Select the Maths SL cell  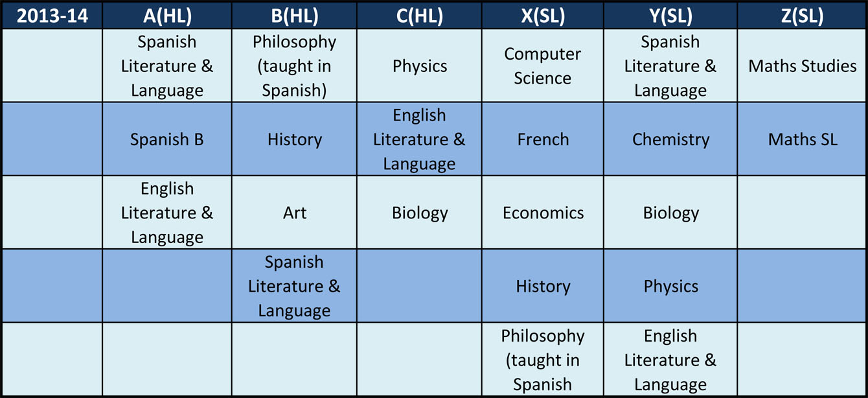802,139
